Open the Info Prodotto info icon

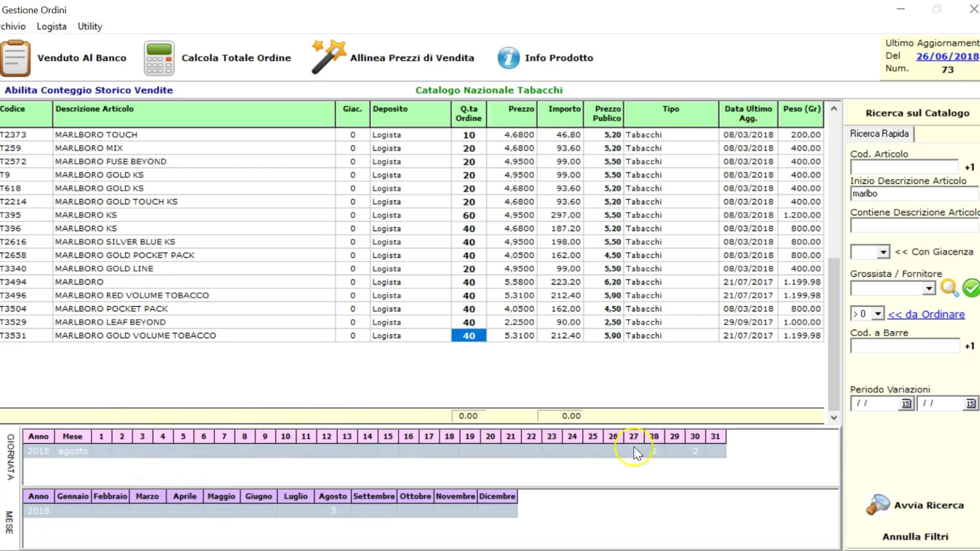(508, 58)
